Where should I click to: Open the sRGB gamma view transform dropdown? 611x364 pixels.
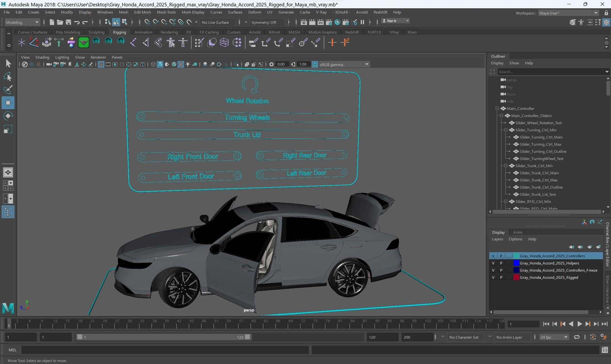[344, 64]
